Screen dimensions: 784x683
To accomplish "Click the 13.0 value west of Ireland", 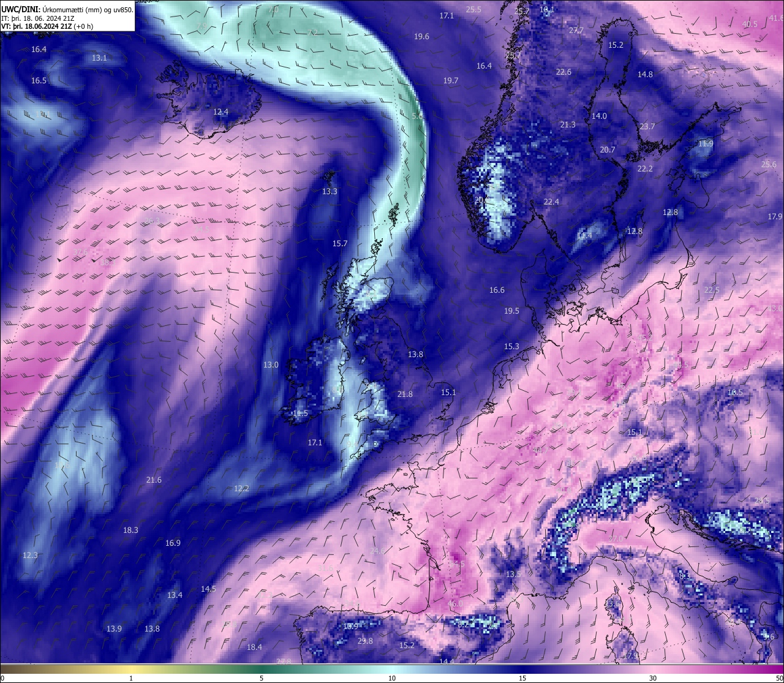I will (271, 365).
